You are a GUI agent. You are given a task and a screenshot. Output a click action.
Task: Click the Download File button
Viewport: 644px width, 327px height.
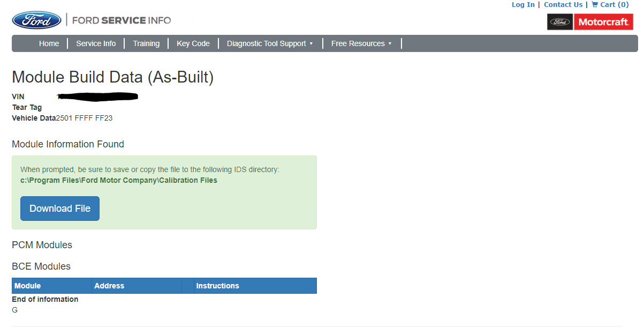pyautogui.click(x=60, y=209)
